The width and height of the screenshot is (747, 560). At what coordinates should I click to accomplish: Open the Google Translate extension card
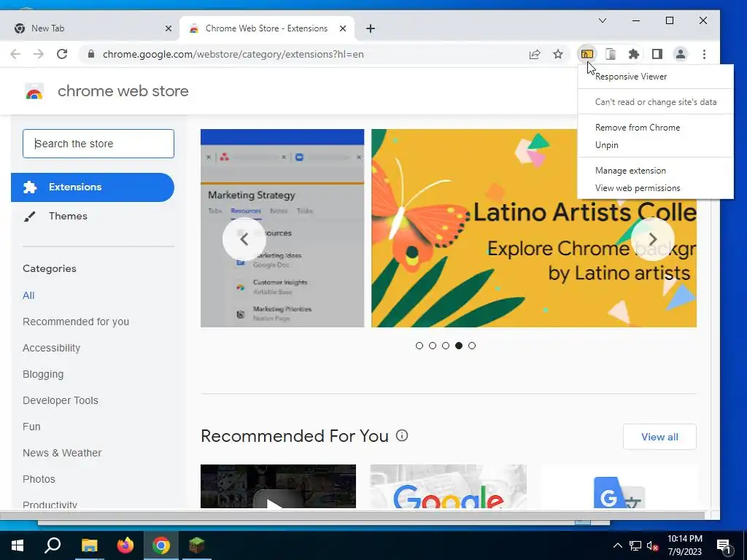(619, 486)
